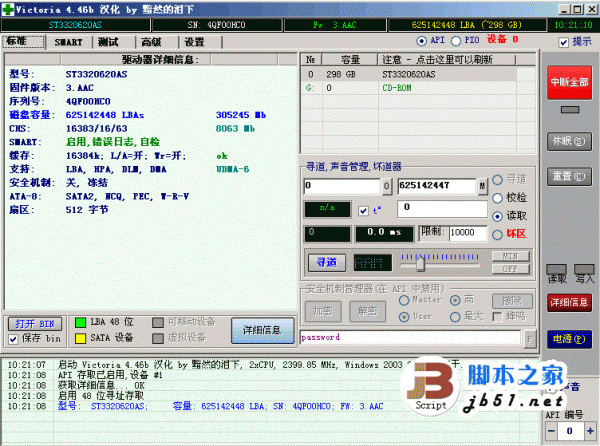The height and width of the screenshot is (446, 600).
Task: Click the UDMA-6 mode text
Action: pyautogui.click(x=233, y=169)
